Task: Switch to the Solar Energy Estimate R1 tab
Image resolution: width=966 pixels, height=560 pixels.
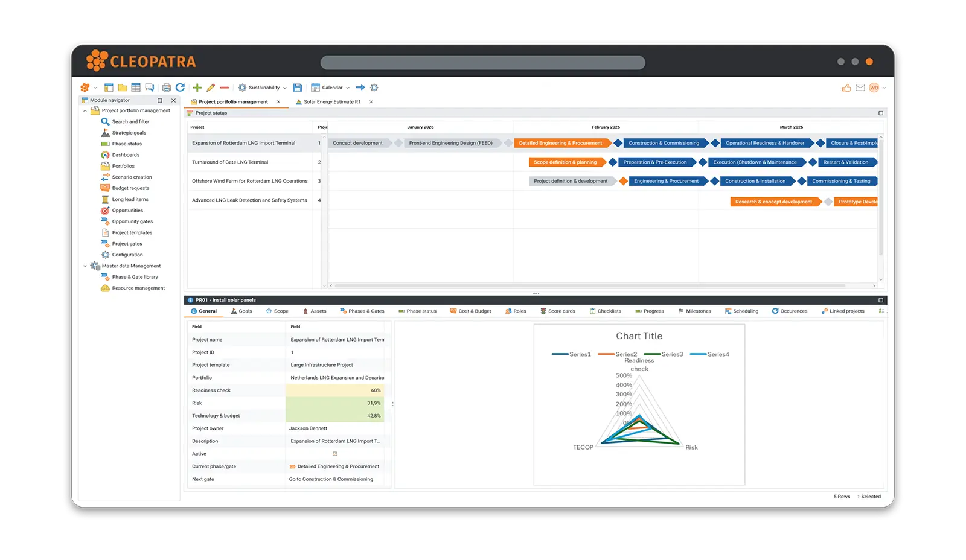Action: pos(331,102)
